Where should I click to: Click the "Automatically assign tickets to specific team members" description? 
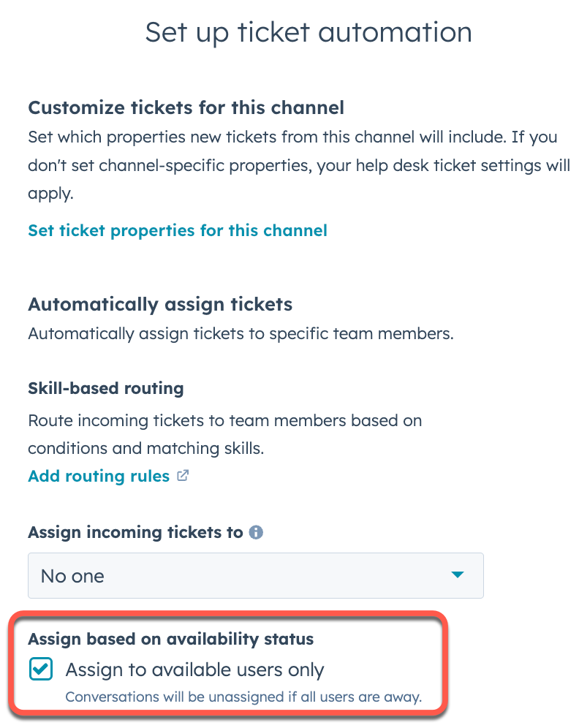click(x=241, y=335)
